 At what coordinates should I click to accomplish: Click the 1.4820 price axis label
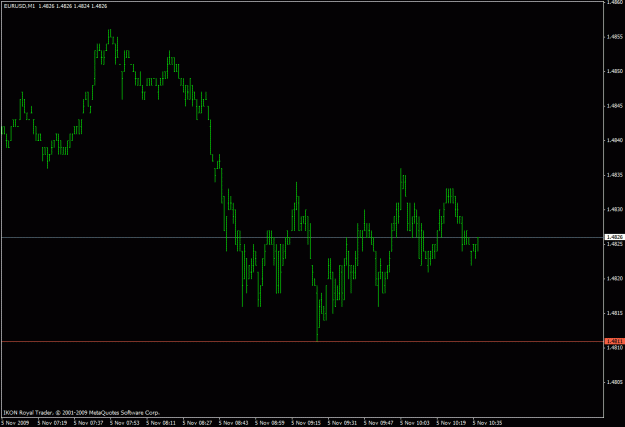pyautogui.click(x=615, y=279)
